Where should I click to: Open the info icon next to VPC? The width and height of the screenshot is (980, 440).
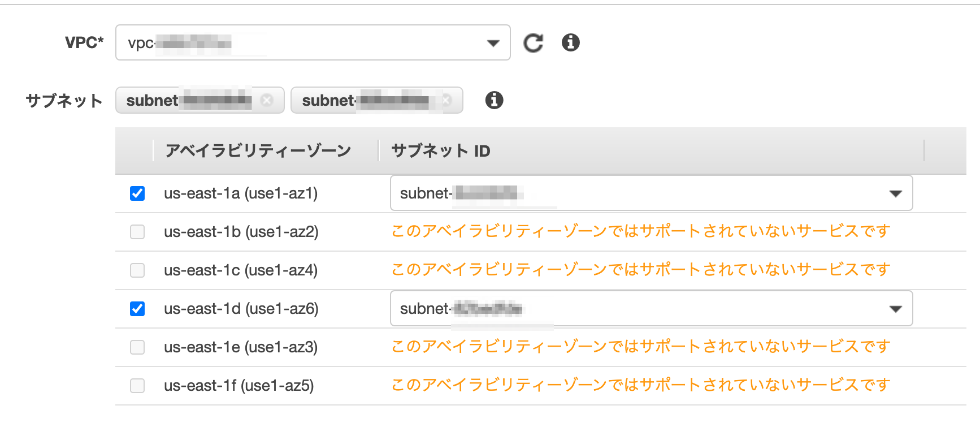(x=571, y=42)
